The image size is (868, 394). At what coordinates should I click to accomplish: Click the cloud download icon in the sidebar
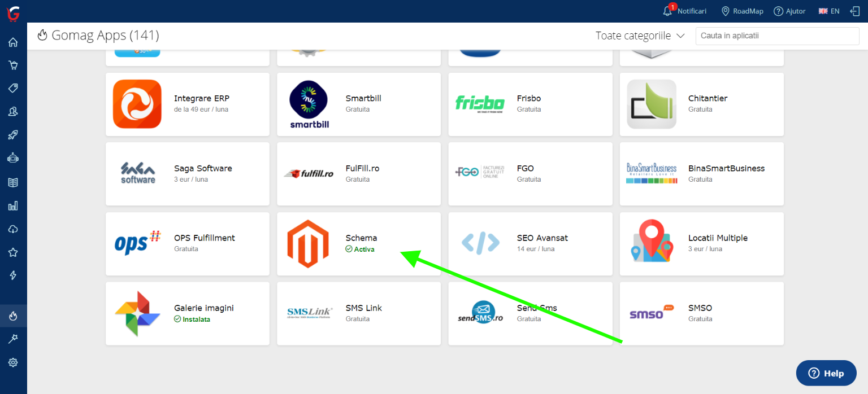click(x=13, y=229)
